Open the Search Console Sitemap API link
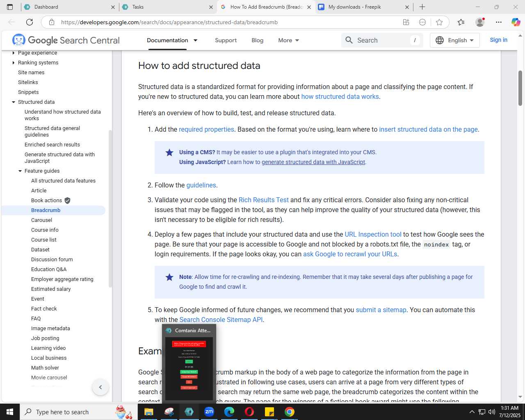 coord(221,320)
